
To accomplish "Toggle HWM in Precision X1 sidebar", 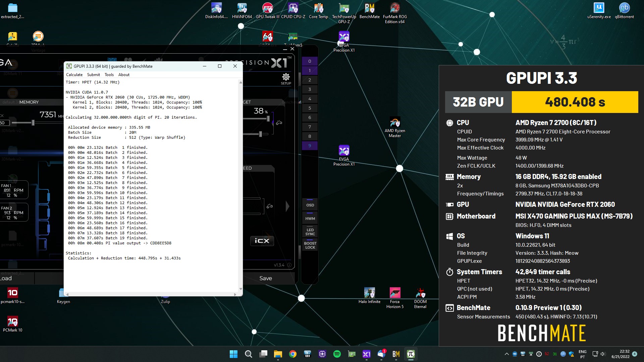I will [x=310, y=218].
